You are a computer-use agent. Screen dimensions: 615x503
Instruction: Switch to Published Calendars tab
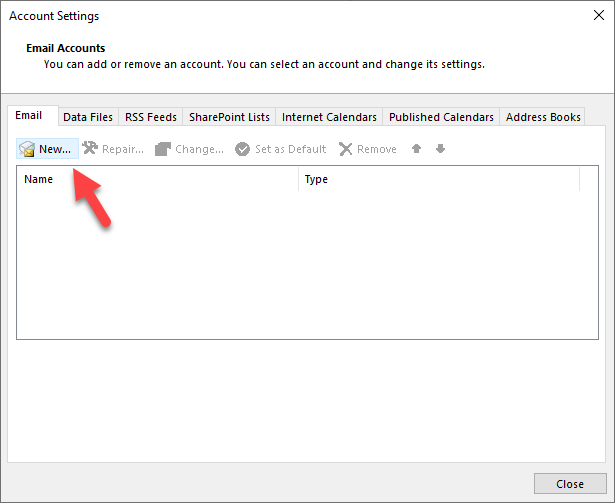pyautogui.click(x=441, y=117)
